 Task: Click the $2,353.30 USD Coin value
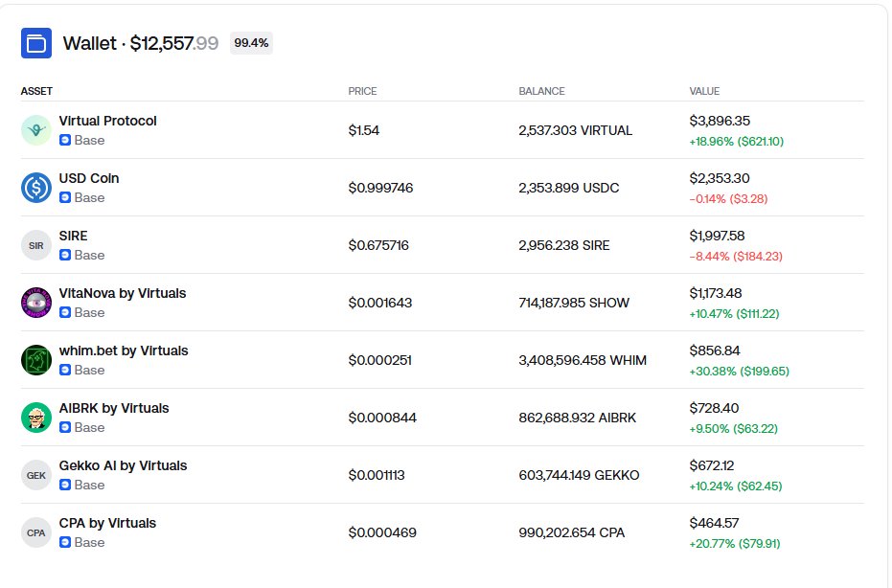720,178
